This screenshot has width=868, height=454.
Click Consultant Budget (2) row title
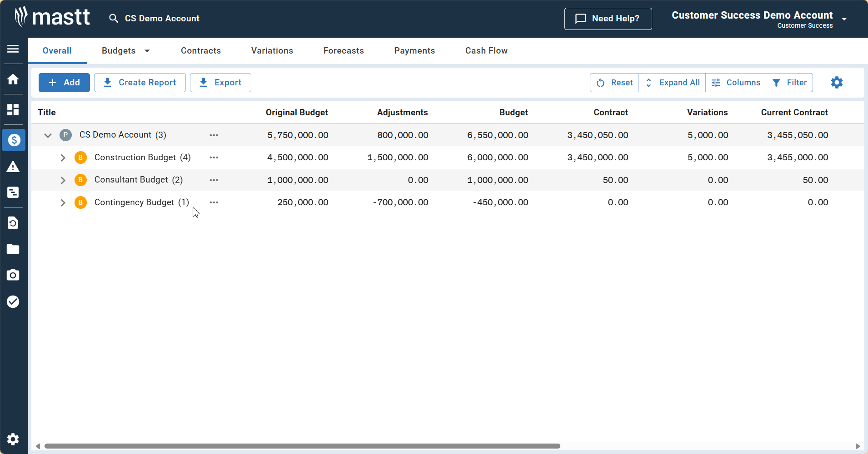tap(139, 180)
